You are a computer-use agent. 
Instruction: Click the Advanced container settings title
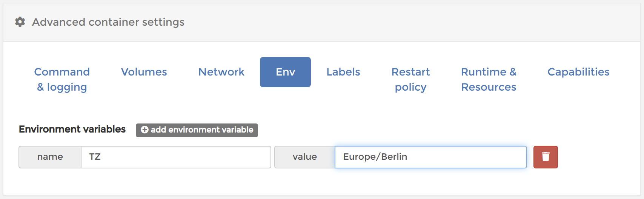[108, 22]
